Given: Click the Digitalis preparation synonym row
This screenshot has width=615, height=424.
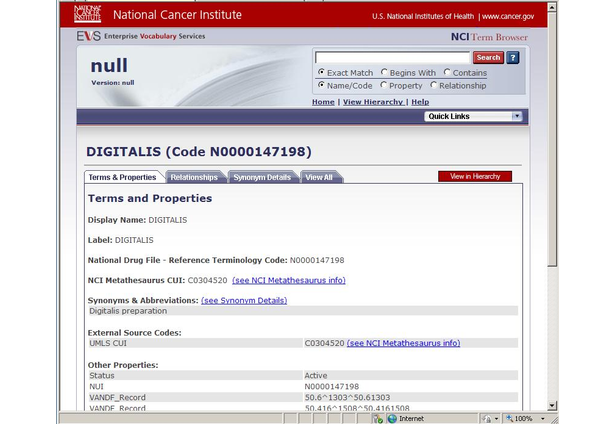Looking at the screenshot, I should [x=303, y=311].
